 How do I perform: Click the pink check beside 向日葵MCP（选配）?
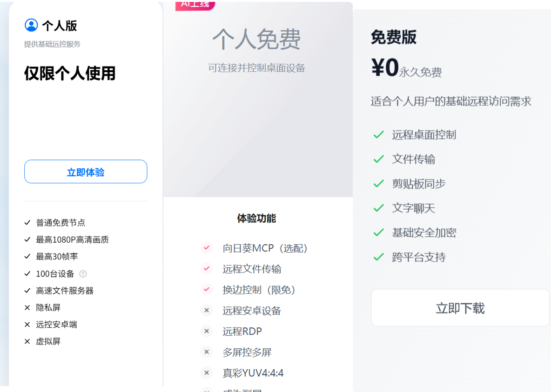207,248
